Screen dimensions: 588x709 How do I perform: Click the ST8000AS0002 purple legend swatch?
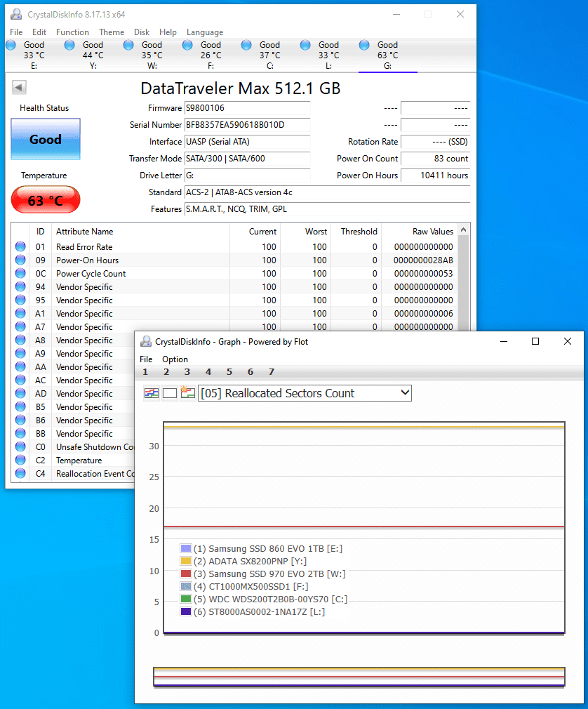click(186, 612)
